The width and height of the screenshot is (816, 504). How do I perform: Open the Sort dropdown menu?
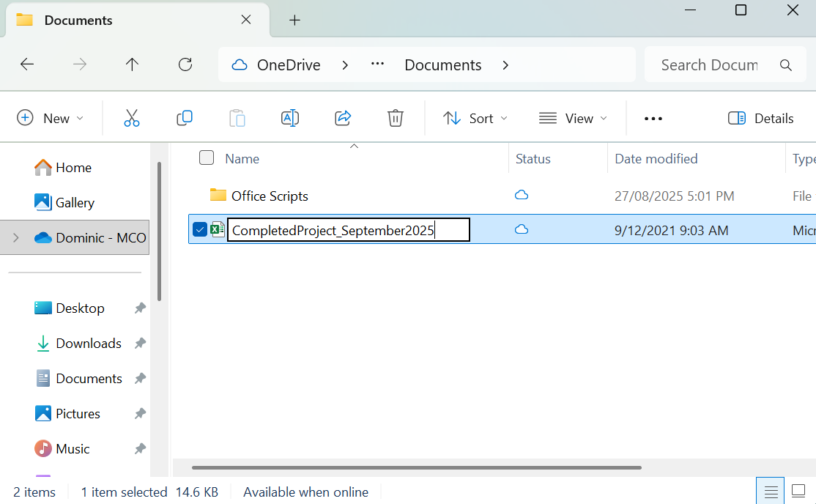(x=475, y=118)
